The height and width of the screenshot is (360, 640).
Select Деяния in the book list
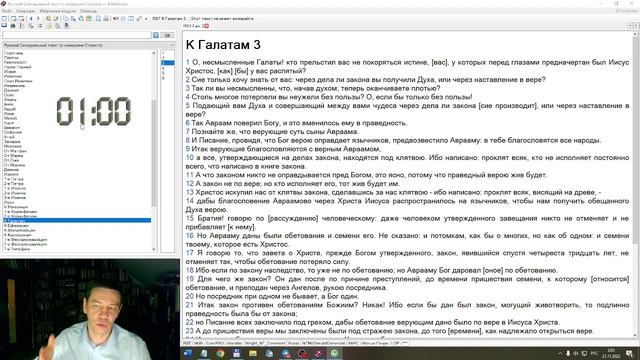click(11, 169)
